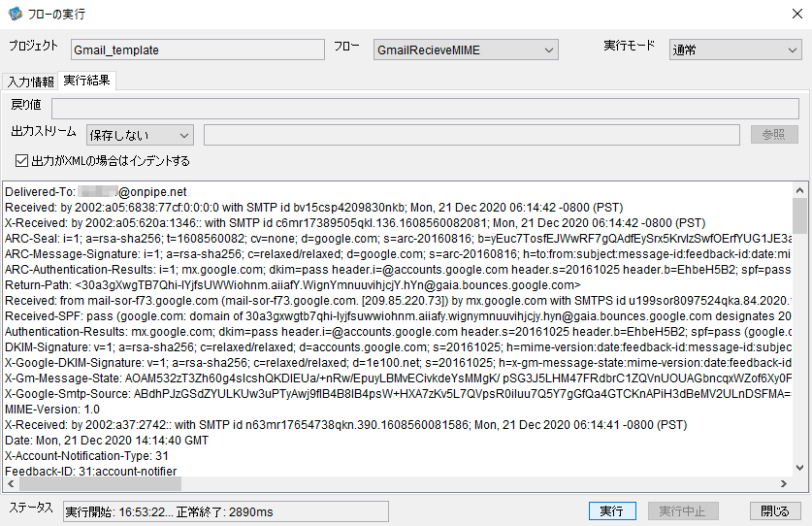Screen dimensions: 812x526
Task: Click the ARC-Seal header line
Action: (x=398, y=239)
